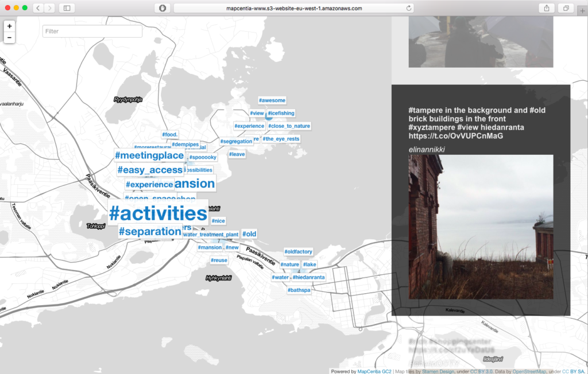588x374 pixels.
Task: Open the umbrella photo at top of panel
Action: click(481, 42)
